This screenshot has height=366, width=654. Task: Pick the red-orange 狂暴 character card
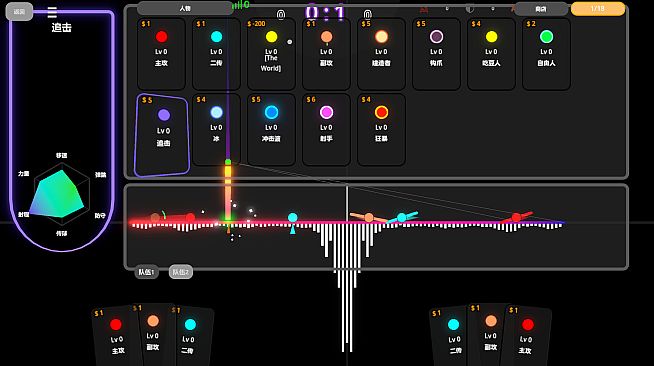381,130
